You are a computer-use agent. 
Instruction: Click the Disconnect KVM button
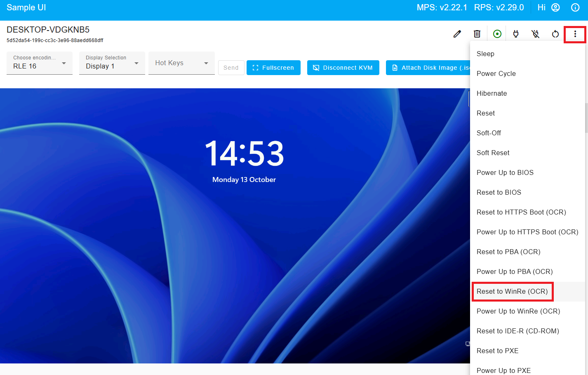pyautogui.click(x=343, y=68)
